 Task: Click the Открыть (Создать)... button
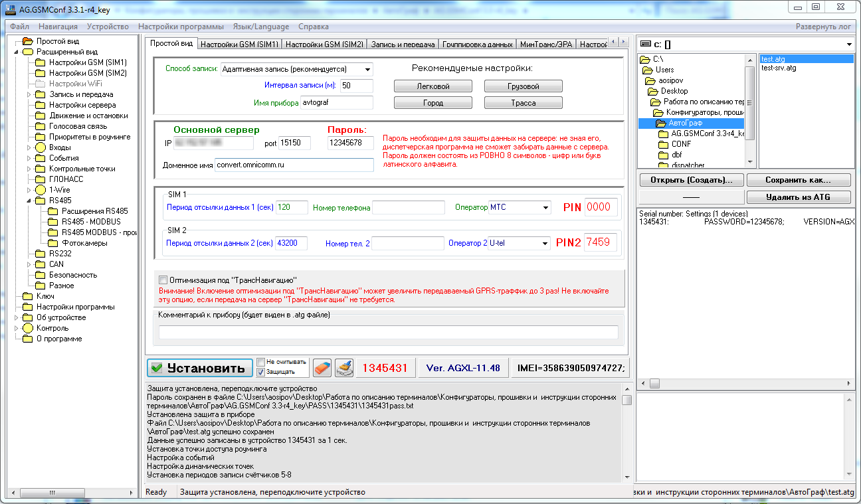click(x=692, y=180)
